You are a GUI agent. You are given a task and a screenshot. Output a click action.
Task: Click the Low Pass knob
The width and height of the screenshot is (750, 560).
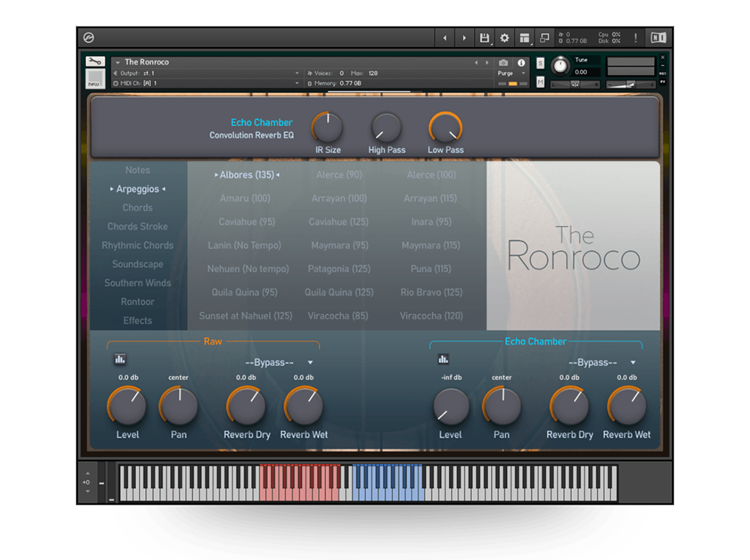tap(445, 127)
